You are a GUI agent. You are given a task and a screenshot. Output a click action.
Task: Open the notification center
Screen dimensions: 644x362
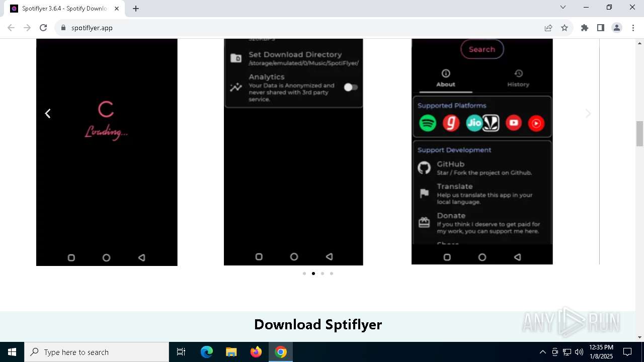point(627,352)
